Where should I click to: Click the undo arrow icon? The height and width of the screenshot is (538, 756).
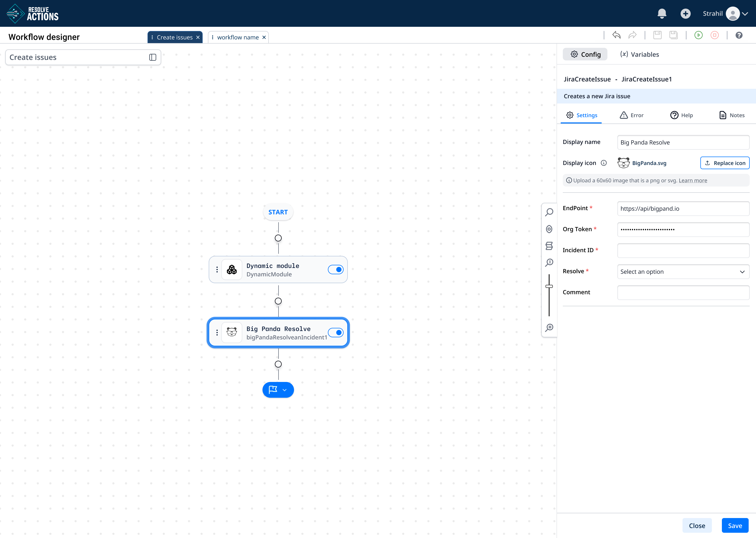616,35
